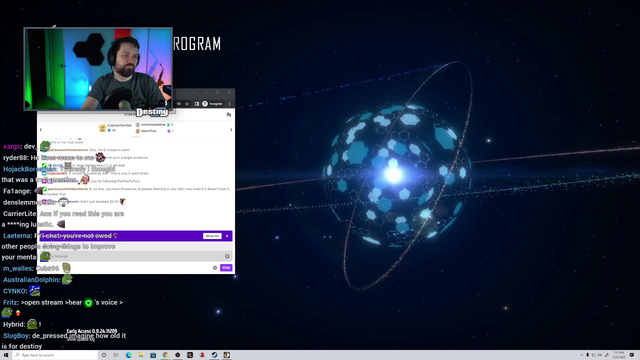
Task: Switch to Chrome on the taskbar
Action: click(x=165, y=355)
